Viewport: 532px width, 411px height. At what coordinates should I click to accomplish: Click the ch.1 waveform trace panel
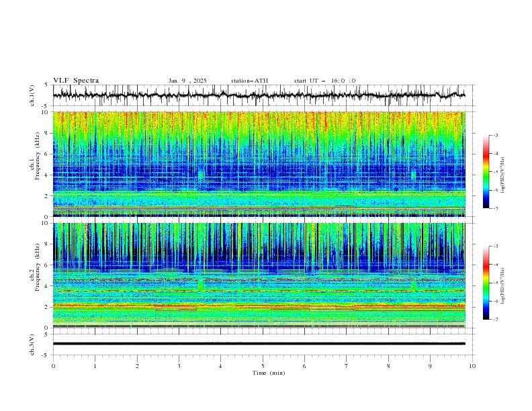point(264,95)
